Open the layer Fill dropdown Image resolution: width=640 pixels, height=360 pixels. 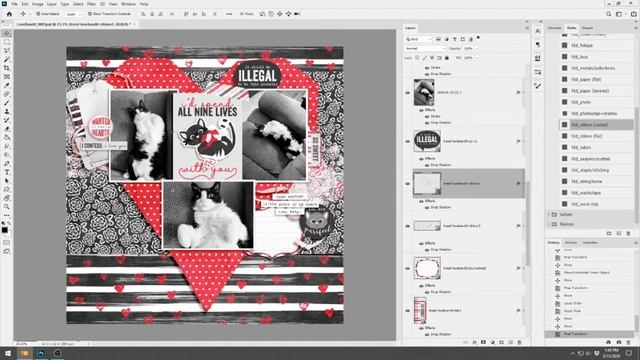pos(476,58)
